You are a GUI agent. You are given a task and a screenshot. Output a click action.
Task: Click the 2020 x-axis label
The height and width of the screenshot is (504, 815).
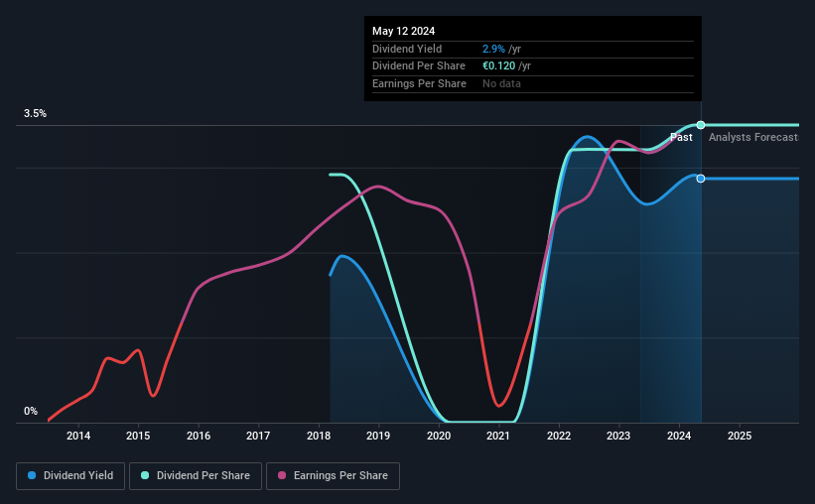point(439,436)
